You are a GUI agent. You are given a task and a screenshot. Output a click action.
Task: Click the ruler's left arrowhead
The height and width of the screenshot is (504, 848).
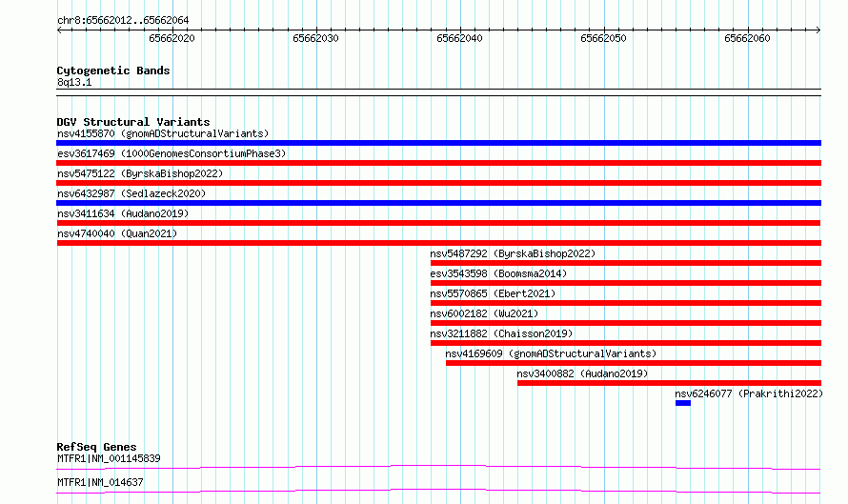(x=59, y=30)
